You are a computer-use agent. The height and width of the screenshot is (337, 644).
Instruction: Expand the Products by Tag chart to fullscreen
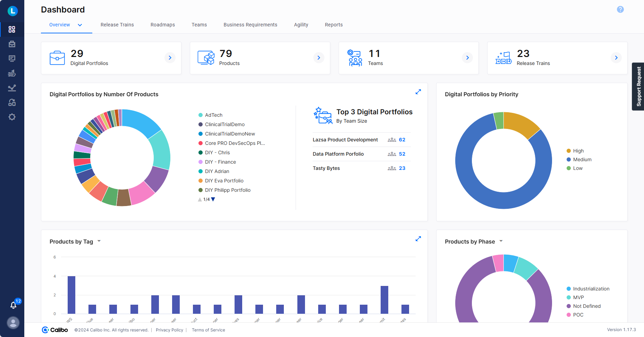[418, 239]
